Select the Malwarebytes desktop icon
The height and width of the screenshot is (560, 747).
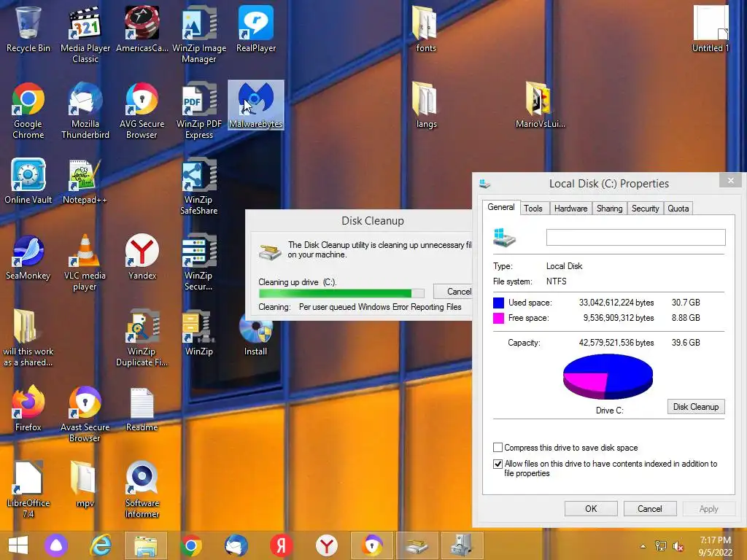pos(256,105)
